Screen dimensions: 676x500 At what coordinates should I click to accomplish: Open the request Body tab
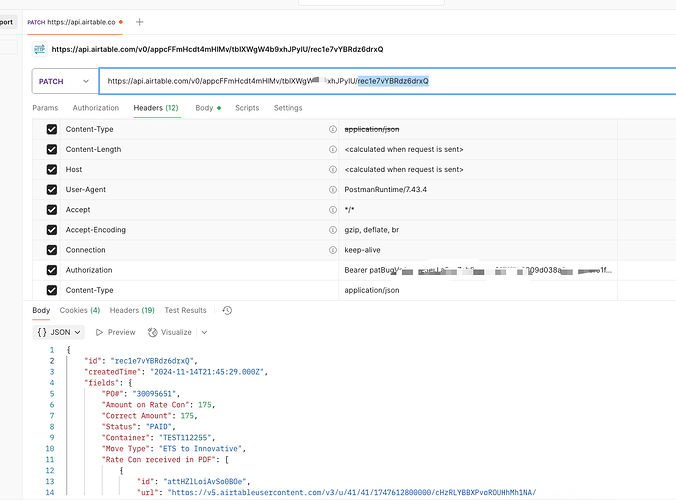[208, 108]
